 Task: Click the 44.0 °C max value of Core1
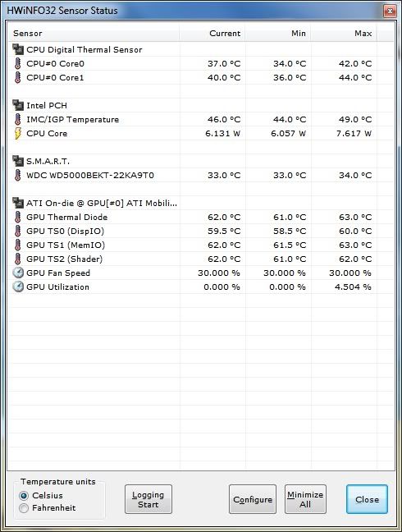click(x=355, y=77)
